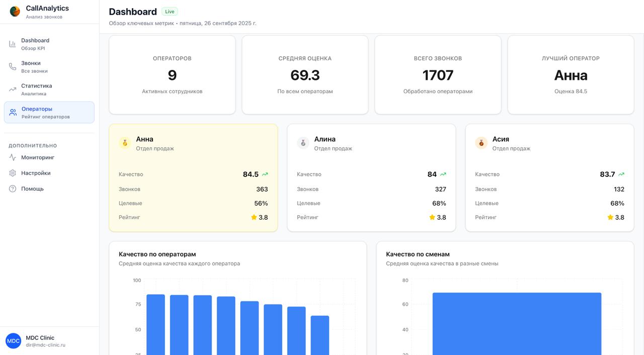
Task: Click the blue bar in Качество по сменам
Action: [x=517, y=323]
